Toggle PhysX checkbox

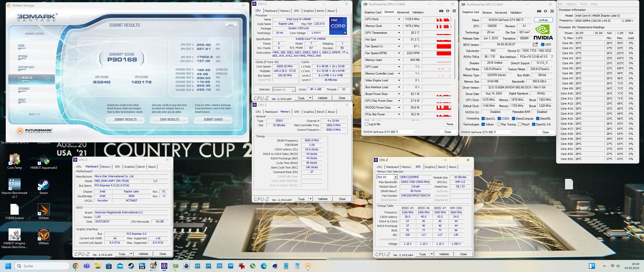(x=519, y=124)
